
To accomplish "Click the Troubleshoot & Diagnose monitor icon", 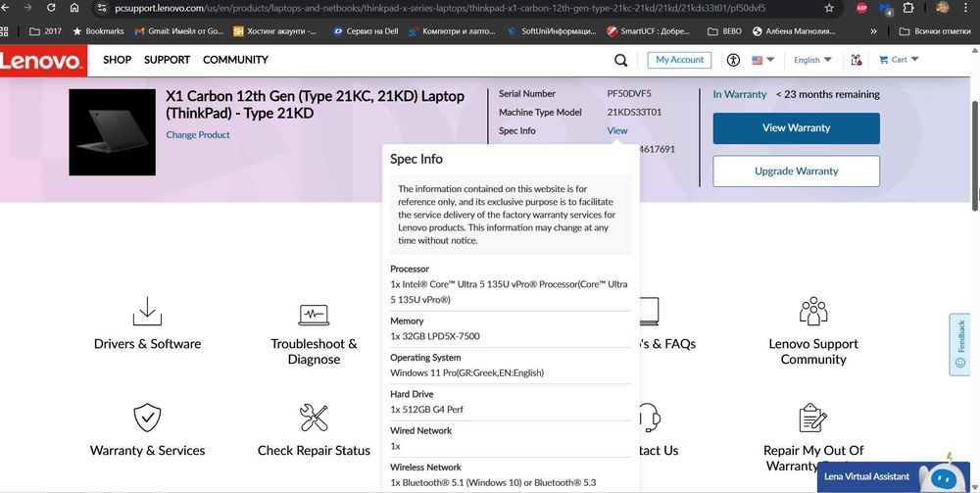I will click(314, 315).
